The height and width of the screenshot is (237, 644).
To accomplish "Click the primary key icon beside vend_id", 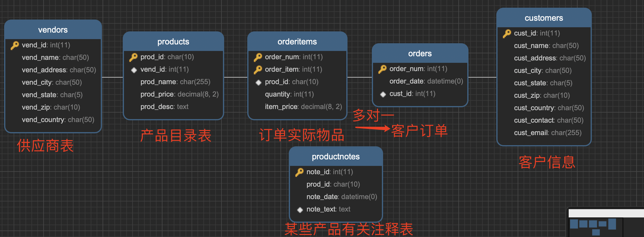I will click(15, 45).
